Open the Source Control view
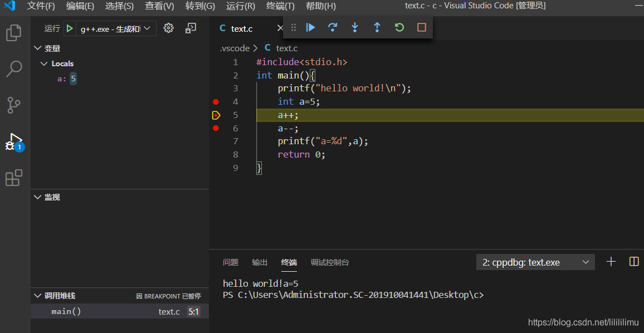The height and width of the screenshot is (333, 644). coord(14,105)
